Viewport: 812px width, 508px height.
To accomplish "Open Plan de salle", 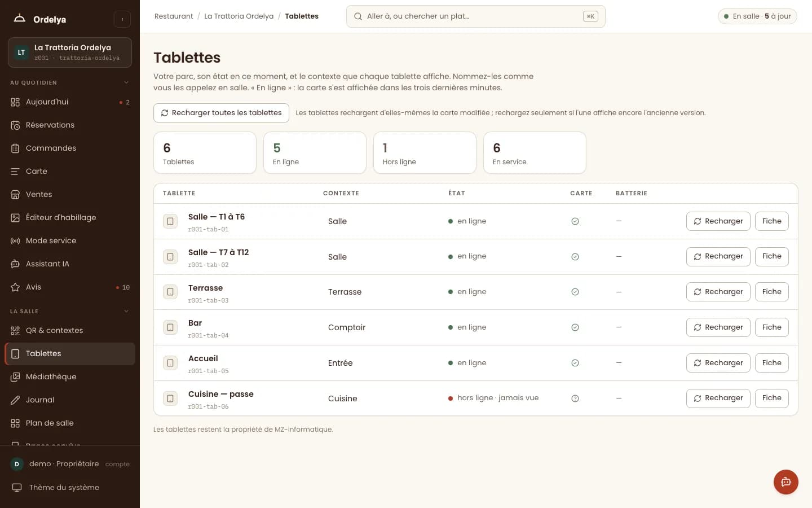I will (70, 423).
